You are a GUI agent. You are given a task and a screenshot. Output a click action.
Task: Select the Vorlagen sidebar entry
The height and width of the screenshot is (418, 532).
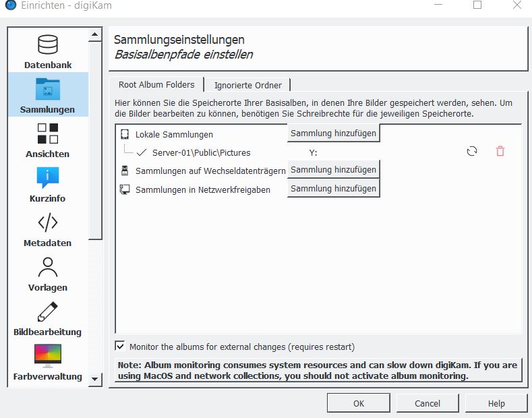pos(47,273)
